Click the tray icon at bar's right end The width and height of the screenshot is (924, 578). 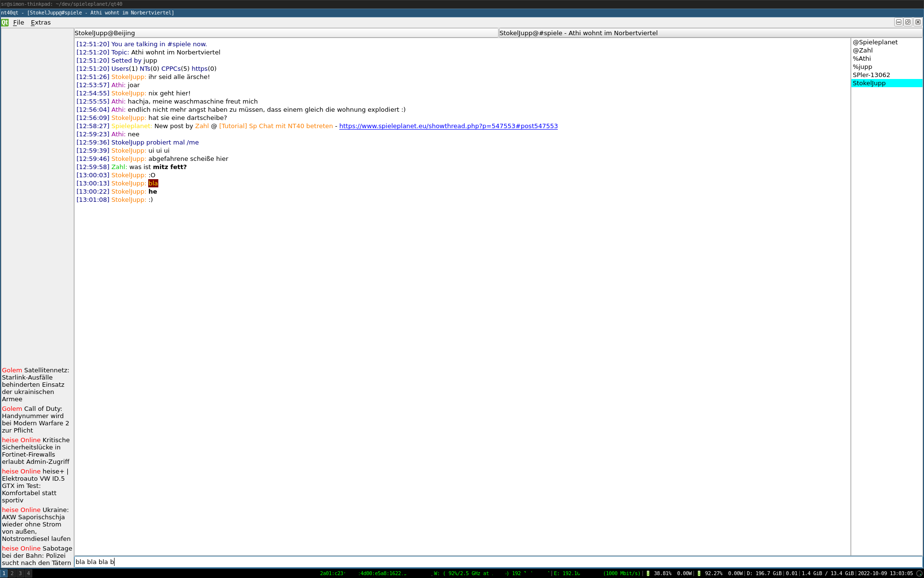tap(919, 573)
